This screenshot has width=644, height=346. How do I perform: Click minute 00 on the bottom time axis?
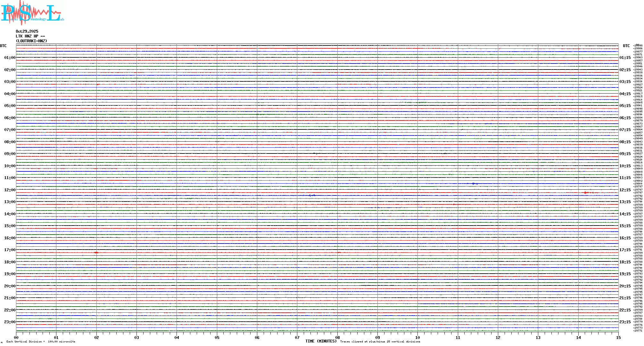(x=16, y=337)
